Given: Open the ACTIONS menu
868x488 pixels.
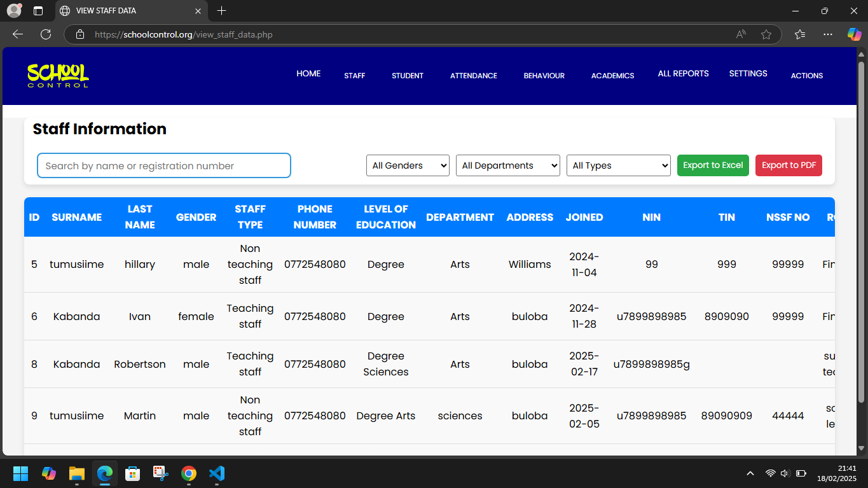Looking at the screenshot, I should [807, 76].
